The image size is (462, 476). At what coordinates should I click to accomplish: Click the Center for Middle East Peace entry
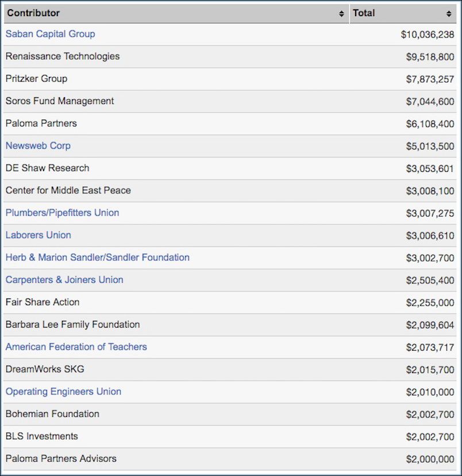coord(68,190)
